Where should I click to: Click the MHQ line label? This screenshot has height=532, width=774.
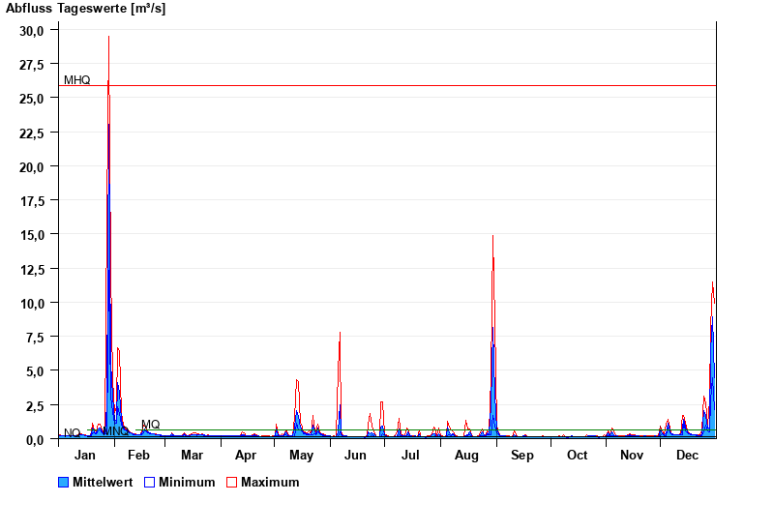77,80
